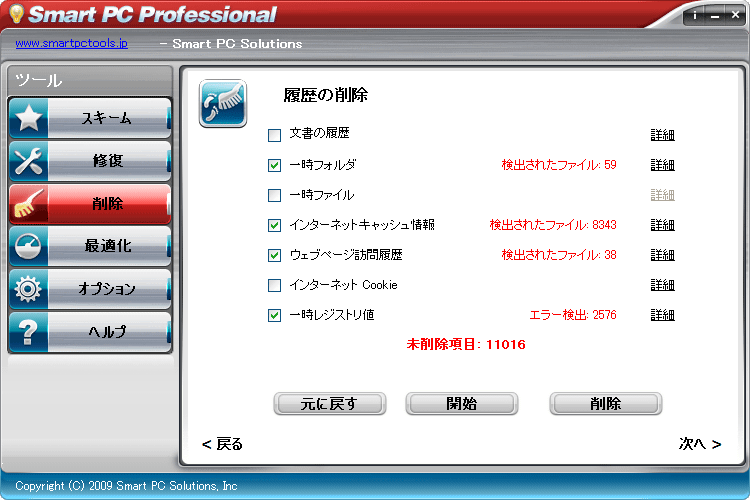Image resolution: width=750 pixels, height=500 pixels.
Task: Click the lightbulb logo in title bar
Action: point(17,13)
